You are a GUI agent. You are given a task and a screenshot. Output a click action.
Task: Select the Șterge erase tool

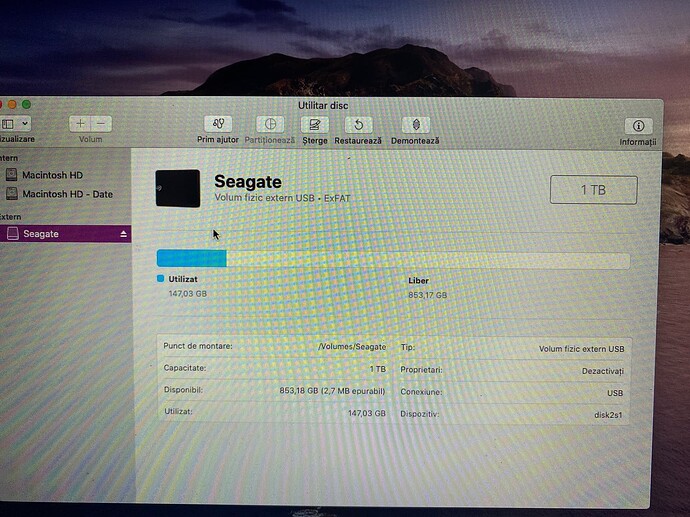pyautogui.click(x=315, y=125)
